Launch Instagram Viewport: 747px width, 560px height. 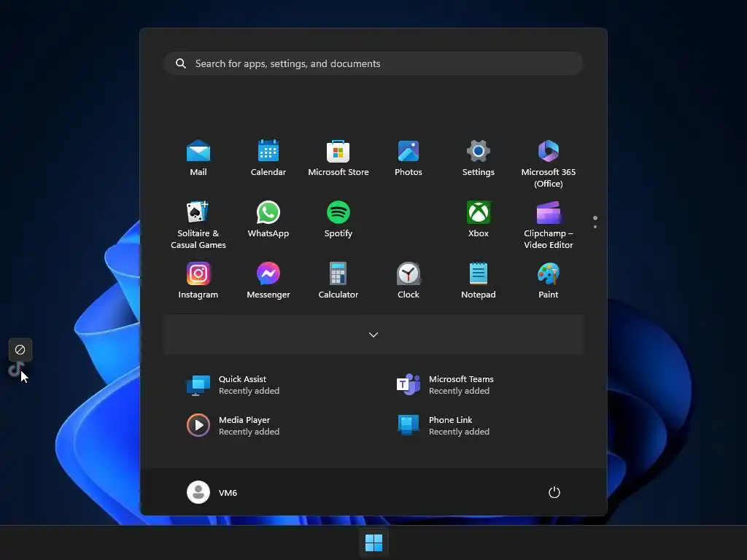pyautogui.click(x=198, y=280)
